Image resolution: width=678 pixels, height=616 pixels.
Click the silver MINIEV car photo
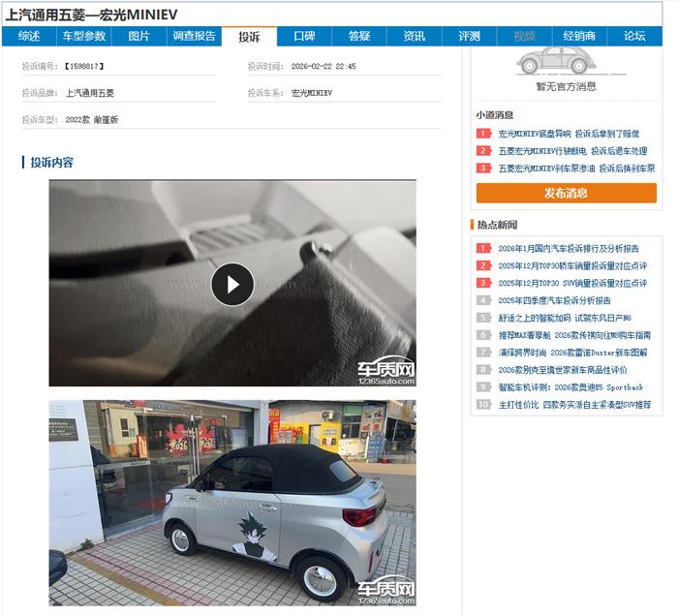point(232,504)
